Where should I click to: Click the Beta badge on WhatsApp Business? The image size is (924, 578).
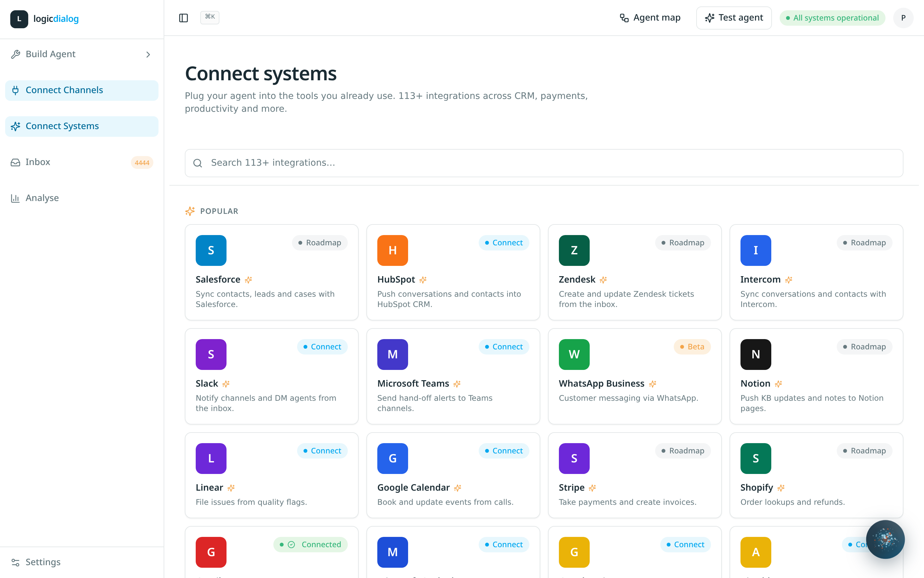(x=692, y=347)
